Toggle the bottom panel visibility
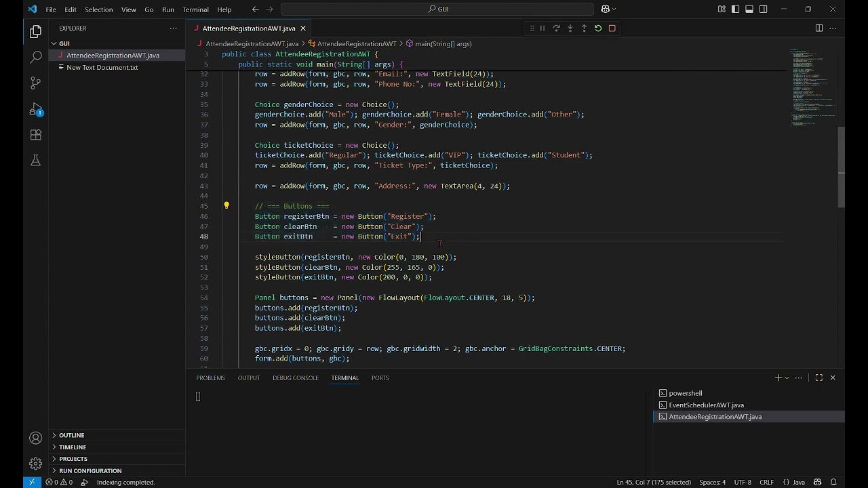Viewport: 868px width, 488px height. point(749,9)
